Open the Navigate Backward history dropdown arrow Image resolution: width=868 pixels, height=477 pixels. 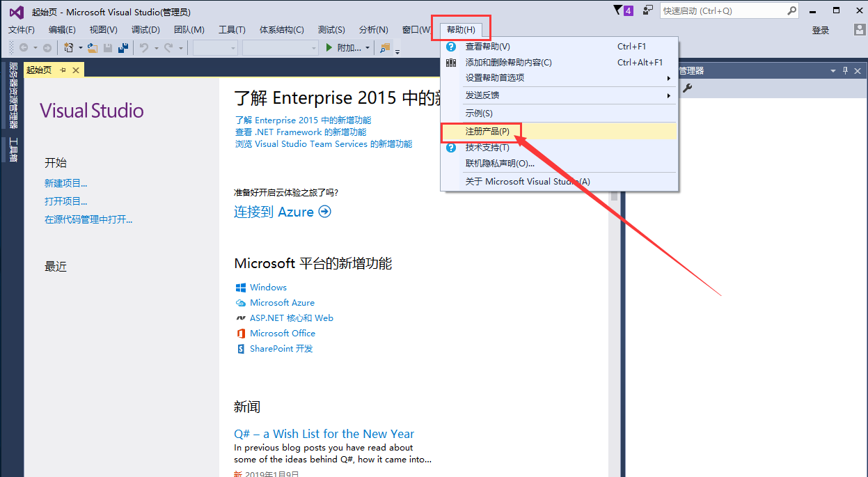[35, 48]
